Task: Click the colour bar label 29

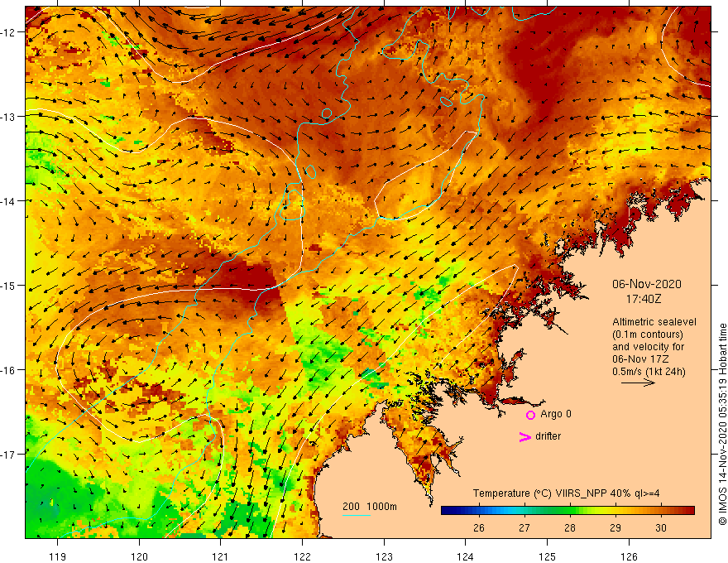Action: tap(615, 527)
